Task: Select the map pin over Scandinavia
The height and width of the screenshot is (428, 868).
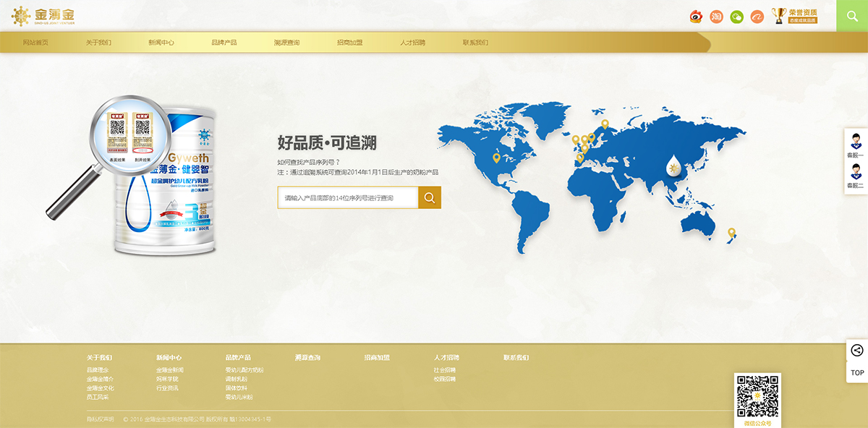Action: pos(605,124)
